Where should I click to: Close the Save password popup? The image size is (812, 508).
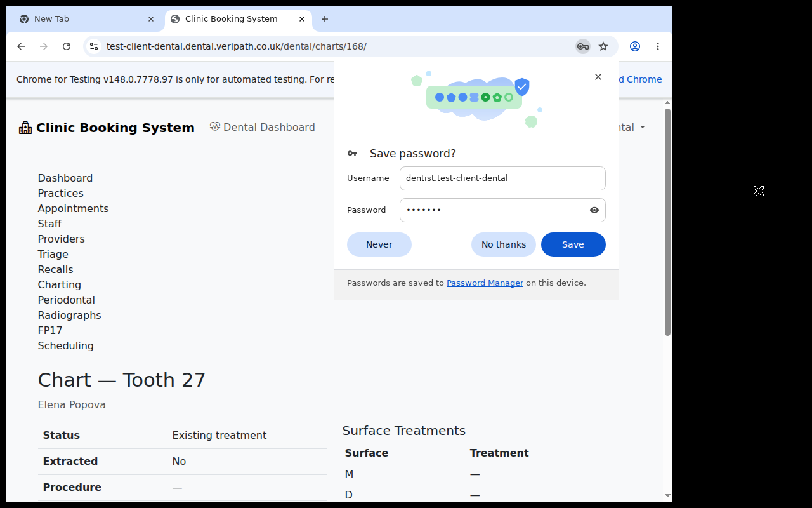tap(598, 77)
